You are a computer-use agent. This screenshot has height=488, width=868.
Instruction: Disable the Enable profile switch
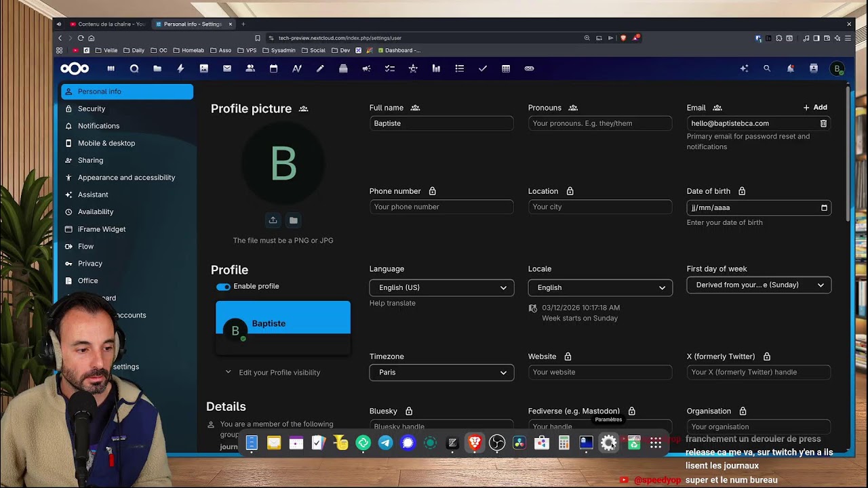coord(223,287)
